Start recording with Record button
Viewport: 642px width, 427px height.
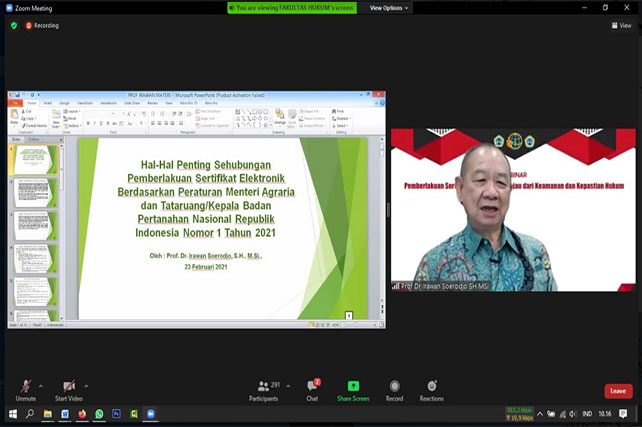394,390
